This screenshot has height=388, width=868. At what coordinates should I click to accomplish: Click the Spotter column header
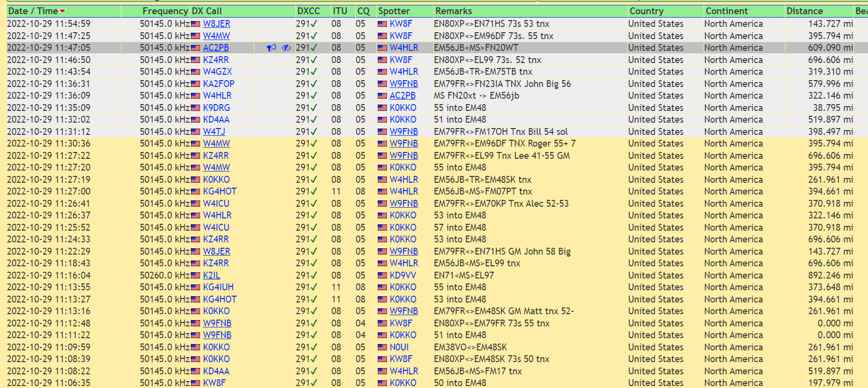tap(394, 11)
